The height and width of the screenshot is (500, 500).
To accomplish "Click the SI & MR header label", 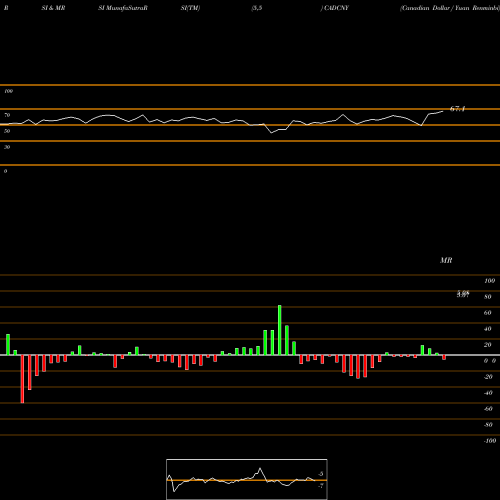I will pos(53,8).
